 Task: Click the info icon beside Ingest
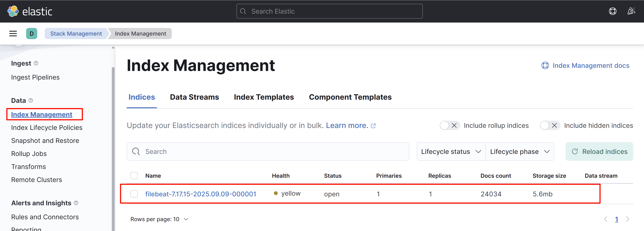36,63
